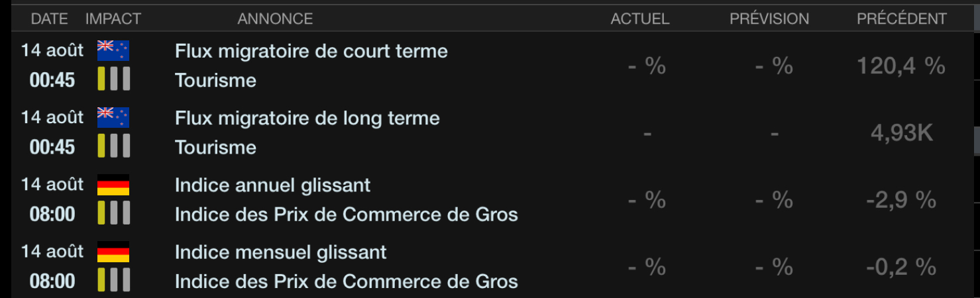Click the PRÉCÉDENT column header

click(902, 19)
